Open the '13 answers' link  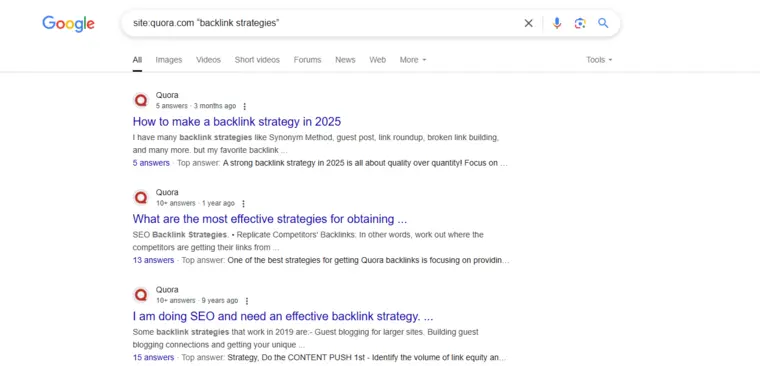pos(153,260)
